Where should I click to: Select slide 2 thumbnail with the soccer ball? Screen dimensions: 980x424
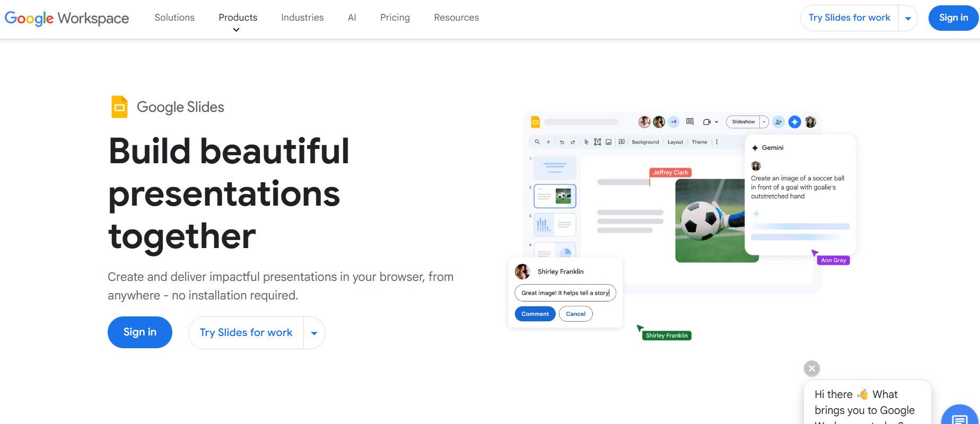[555, 196]
